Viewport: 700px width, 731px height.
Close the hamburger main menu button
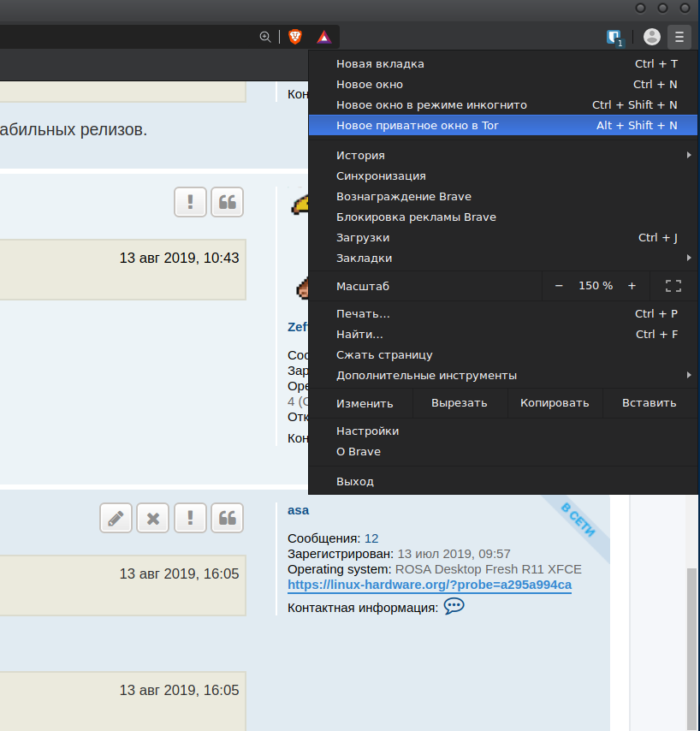[x=679, y=36]
